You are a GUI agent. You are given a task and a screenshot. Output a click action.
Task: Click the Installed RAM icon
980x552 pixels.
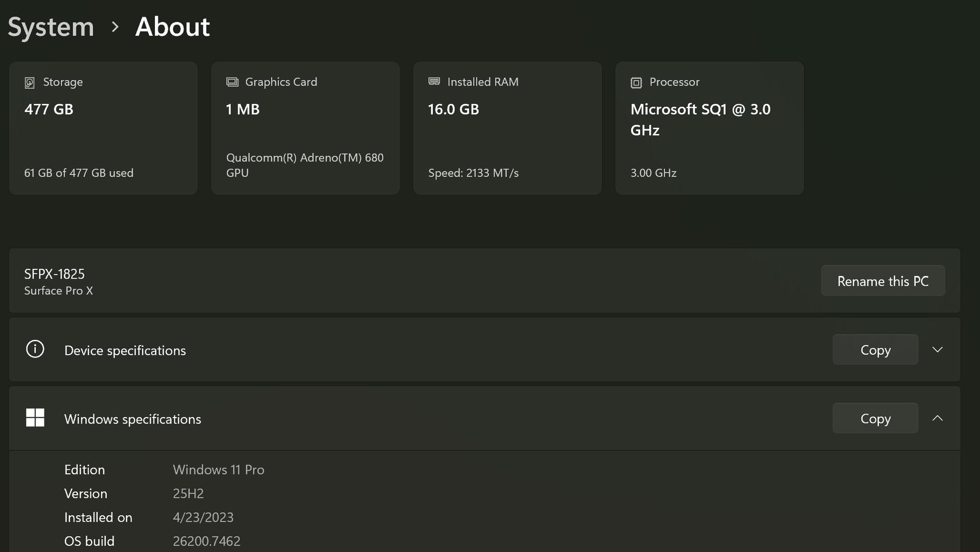point(434,82)
